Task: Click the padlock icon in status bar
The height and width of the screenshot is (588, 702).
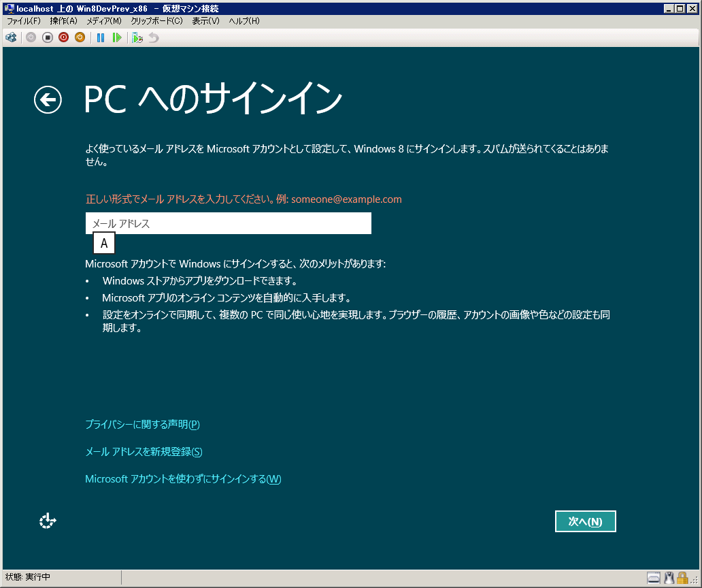Action: pos(682,578)
